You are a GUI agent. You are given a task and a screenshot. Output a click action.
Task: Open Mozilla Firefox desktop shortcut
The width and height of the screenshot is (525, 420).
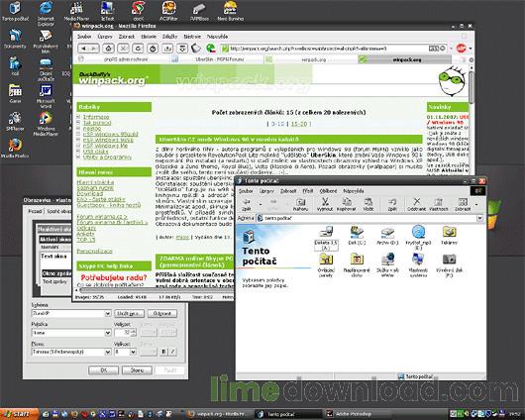(x=15, y=148)
